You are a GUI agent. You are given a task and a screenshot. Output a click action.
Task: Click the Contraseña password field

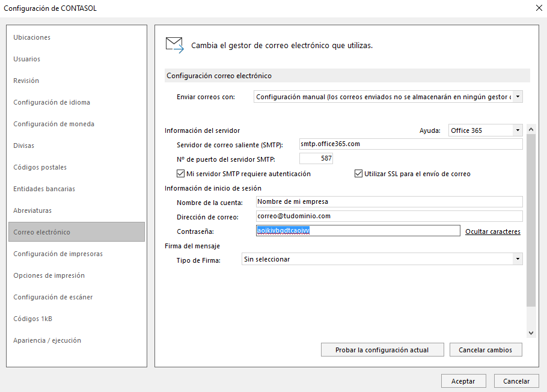(358, 230)
